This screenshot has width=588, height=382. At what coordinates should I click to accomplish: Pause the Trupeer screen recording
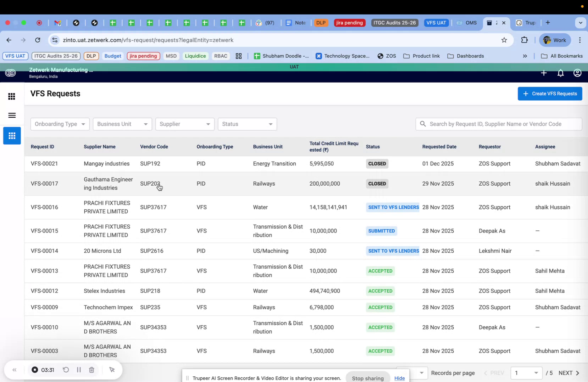coord(79,370)
